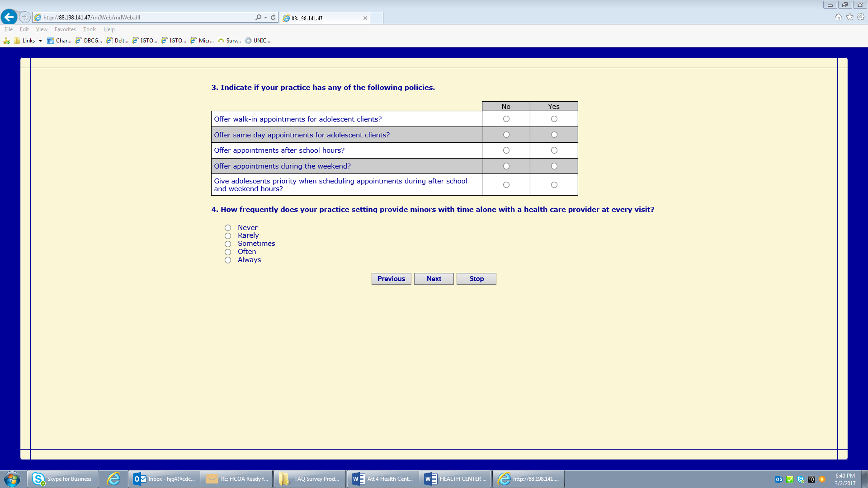Open the browser Home icon
This screenshot has width=868, height=488.
[x=838, y=17]
